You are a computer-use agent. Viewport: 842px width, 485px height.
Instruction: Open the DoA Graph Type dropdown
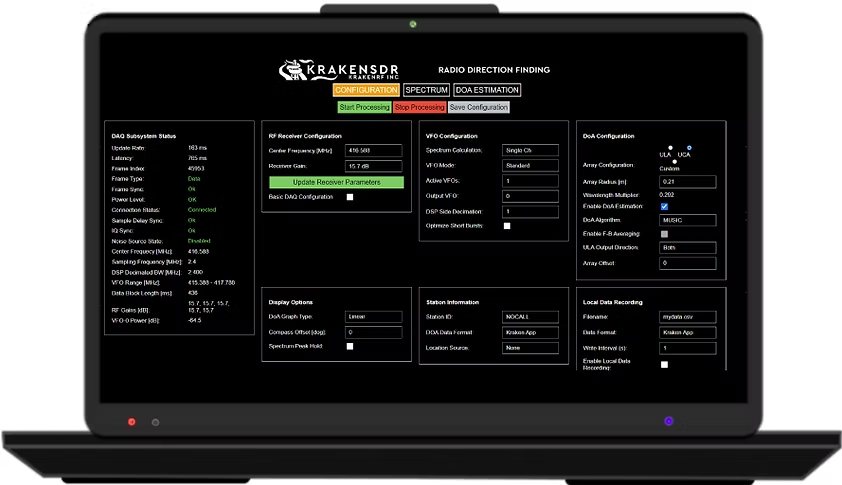click(x=373, y=317)
